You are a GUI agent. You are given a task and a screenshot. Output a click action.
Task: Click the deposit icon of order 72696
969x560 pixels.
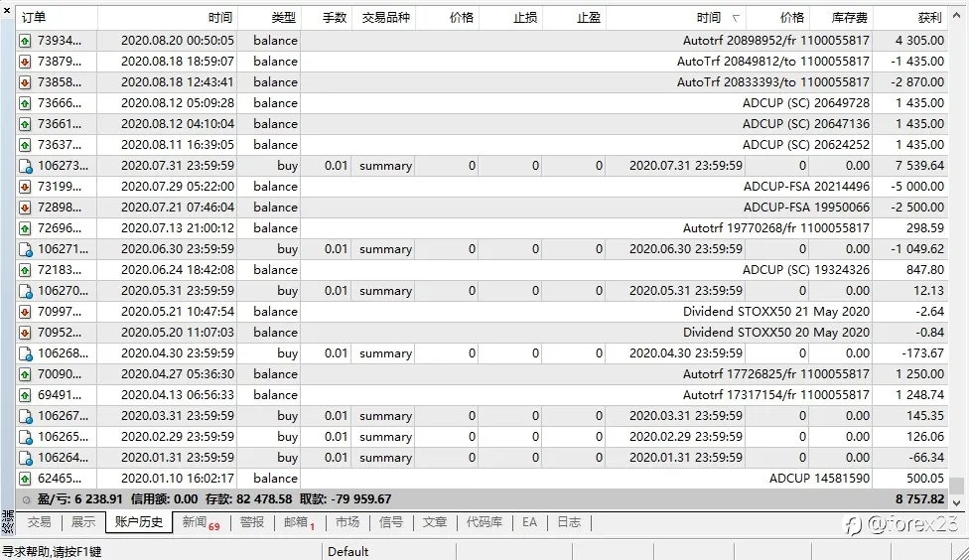pyautogui.click(x=25, y=228)
